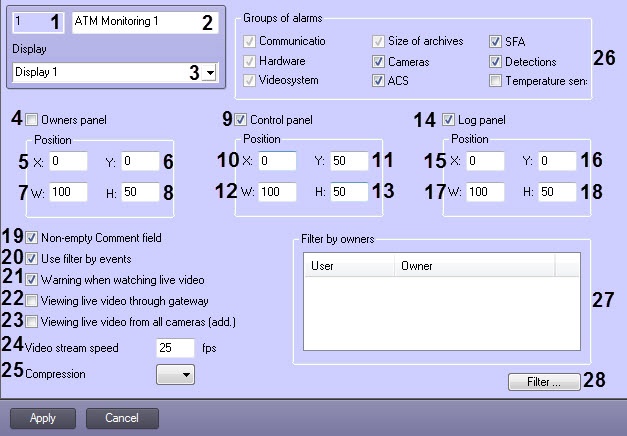Click Control panel Y position field
The height and width of the screenshot is (436, 627).
click(x=349, y=161)
